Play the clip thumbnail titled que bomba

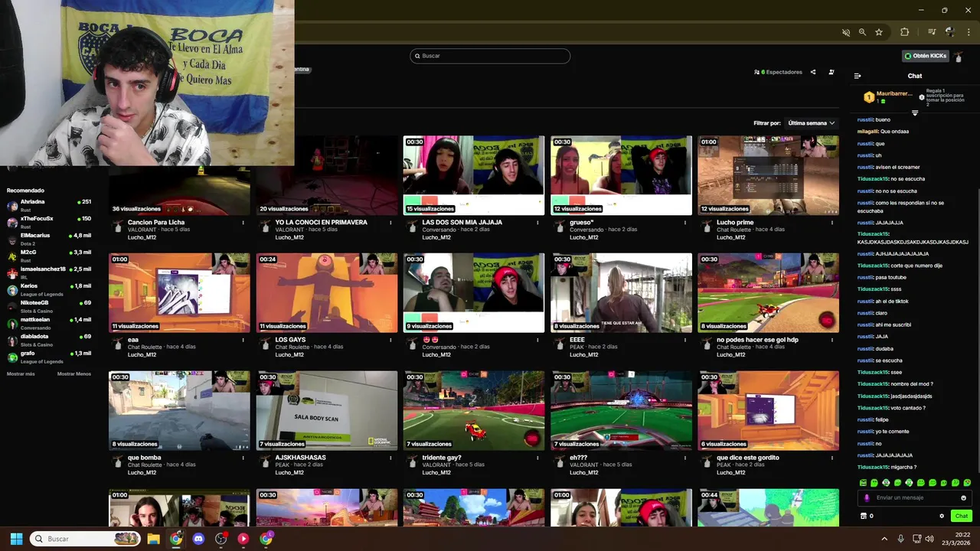[x=179, y=411]
